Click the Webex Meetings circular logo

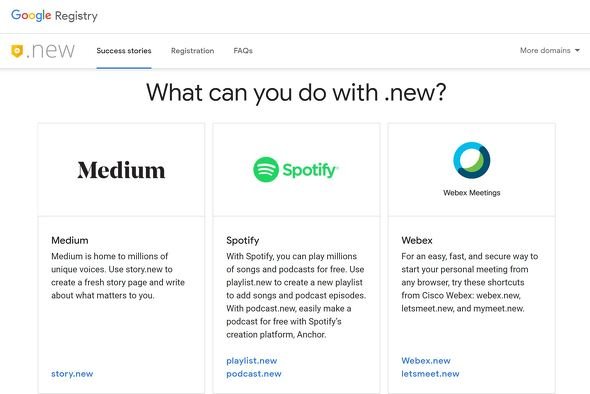click(x=471, y=160)
